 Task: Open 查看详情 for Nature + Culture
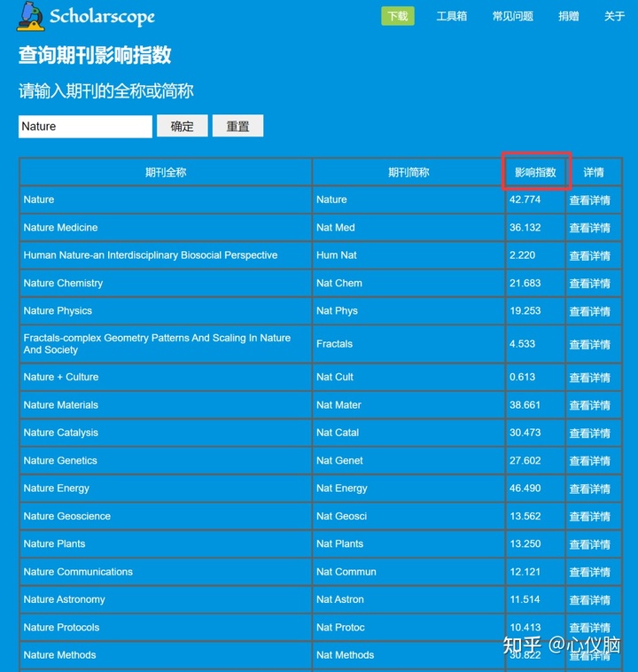(590, 378)
